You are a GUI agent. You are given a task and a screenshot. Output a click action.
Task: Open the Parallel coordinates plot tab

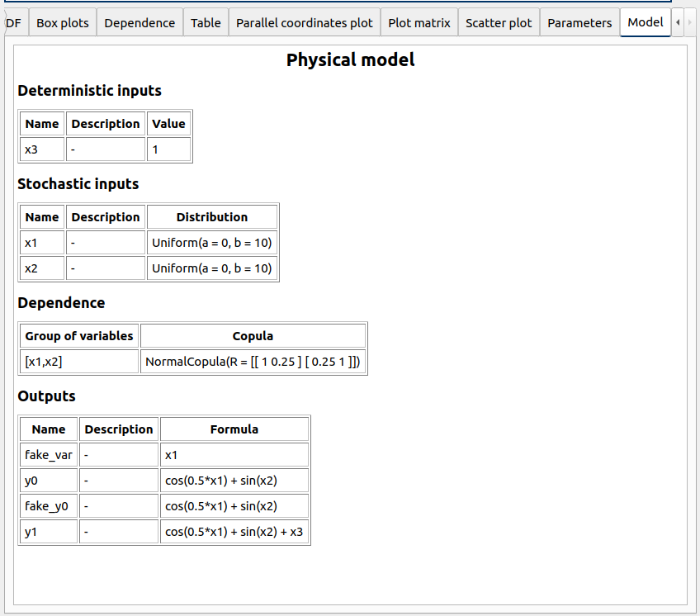(x=304, y=22)
